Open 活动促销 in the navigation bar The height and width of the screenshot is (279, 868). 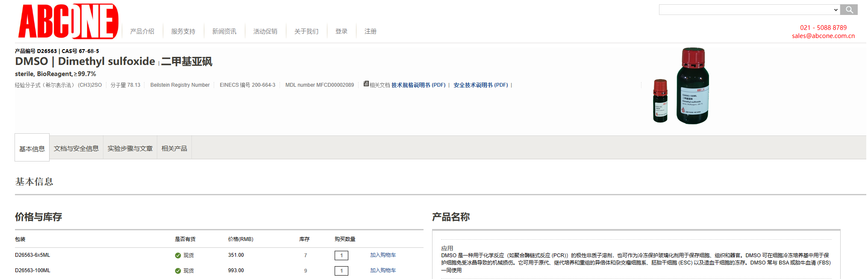tap(265, 32)
